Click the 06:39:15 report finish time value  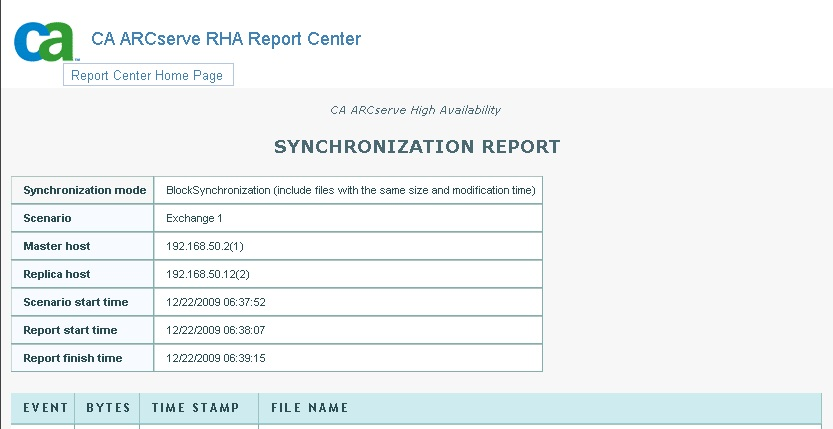tap(215, 358)
